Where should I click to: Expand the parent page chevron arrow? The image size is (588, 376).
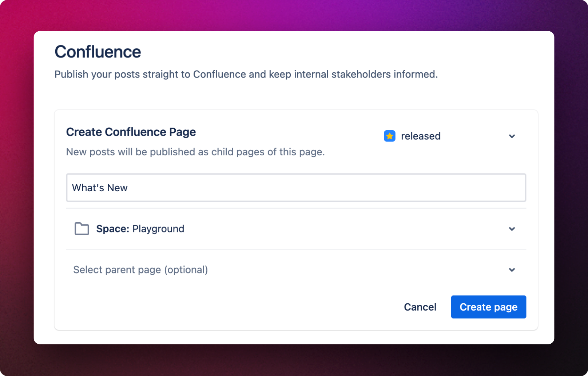tap(512, 270)
